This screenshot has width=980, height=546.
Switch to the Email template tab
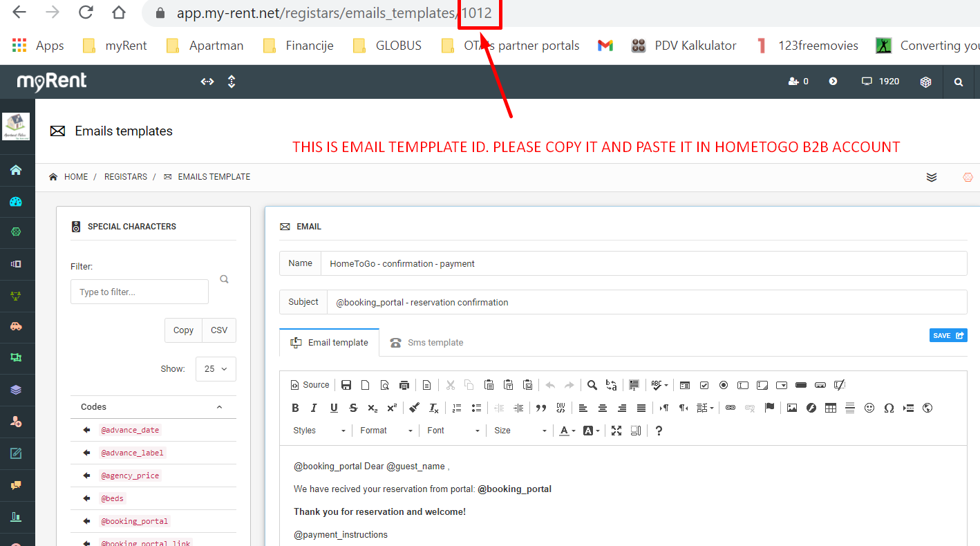pos(330,343)
